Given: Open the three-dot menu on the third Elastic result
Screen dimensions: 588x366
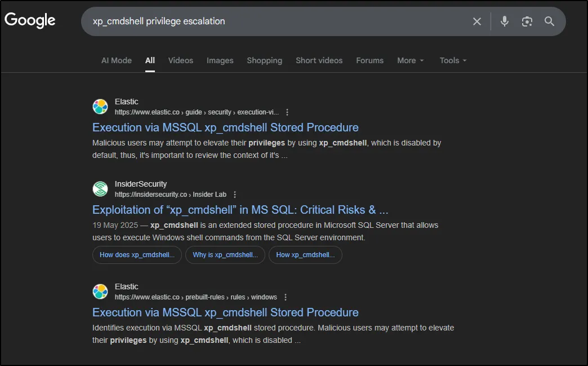Looking at the screenshot, I should (286, 297).
